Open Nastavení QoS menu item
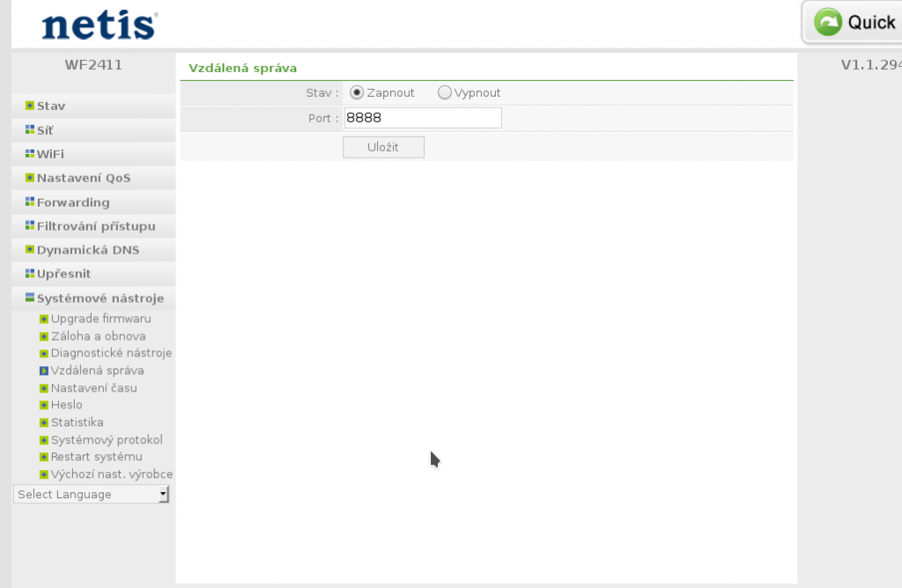Image resolution: width=902 pixels, height=588 pixels. [83, 178]
